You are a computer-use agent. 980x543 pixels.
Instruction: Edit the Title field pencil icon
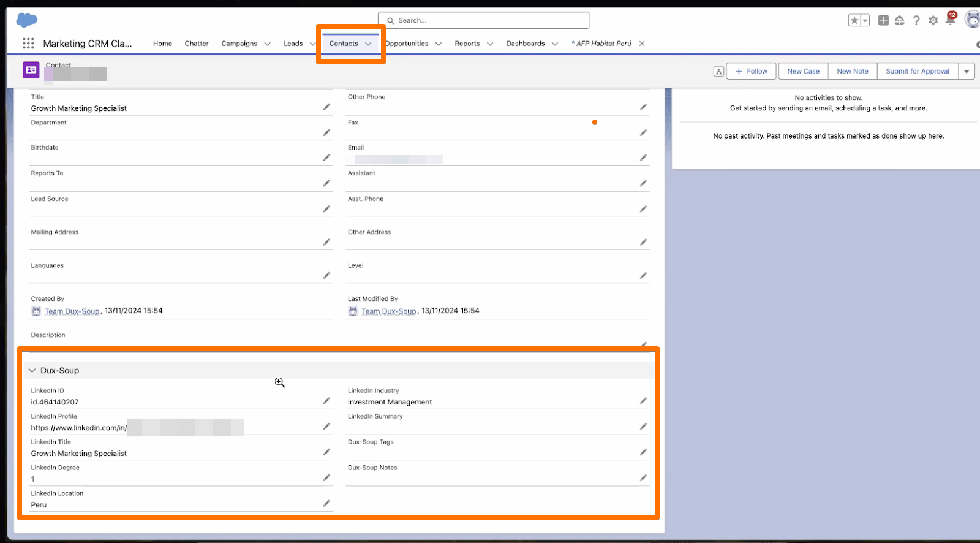pos(326,107)
